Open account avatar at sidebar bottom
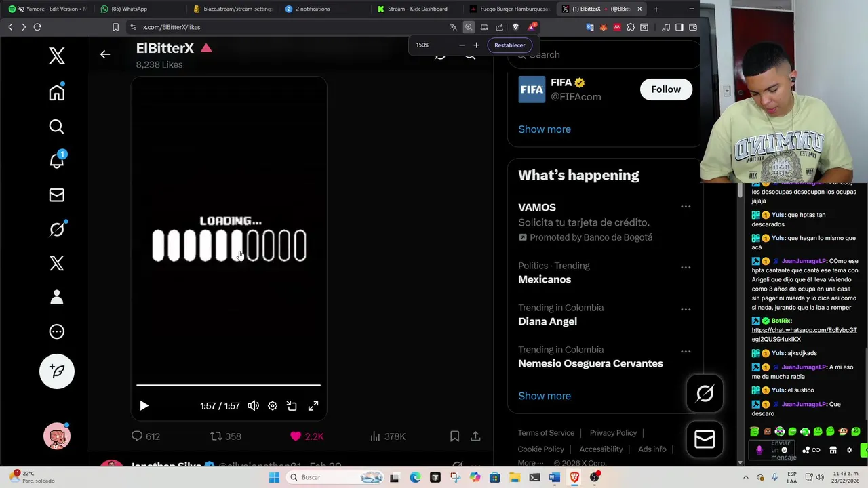 click(x=57, y=436)
